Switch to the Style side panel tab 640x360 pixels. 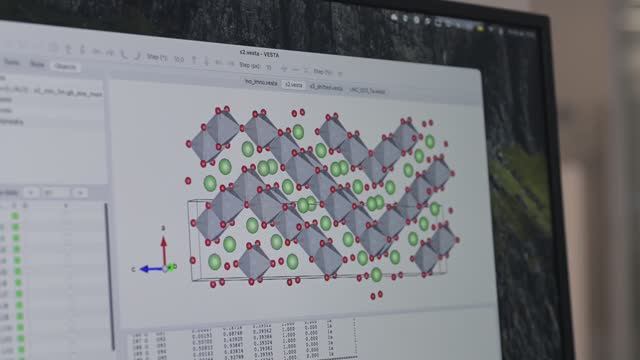click(x=37, y=65)
